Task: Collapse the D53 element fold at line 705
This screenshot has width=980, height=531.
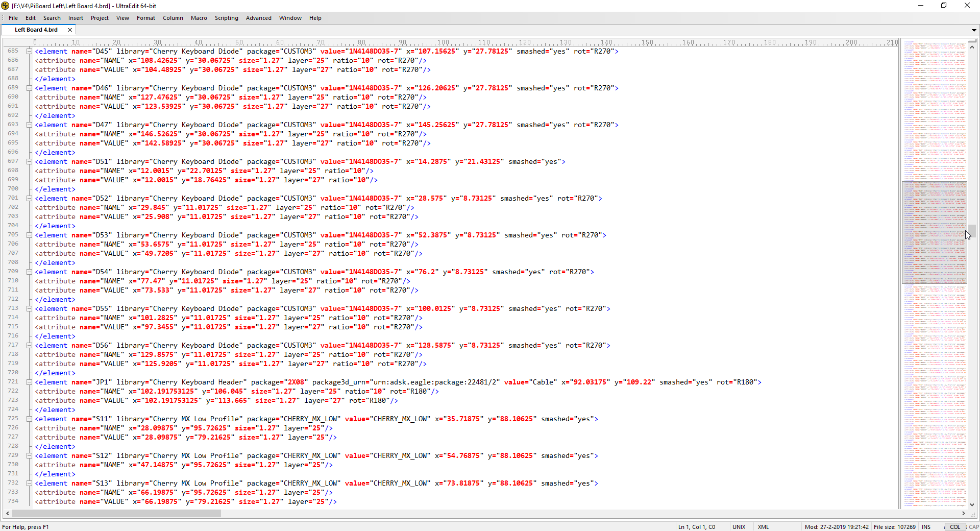Action: pos(30,235)
